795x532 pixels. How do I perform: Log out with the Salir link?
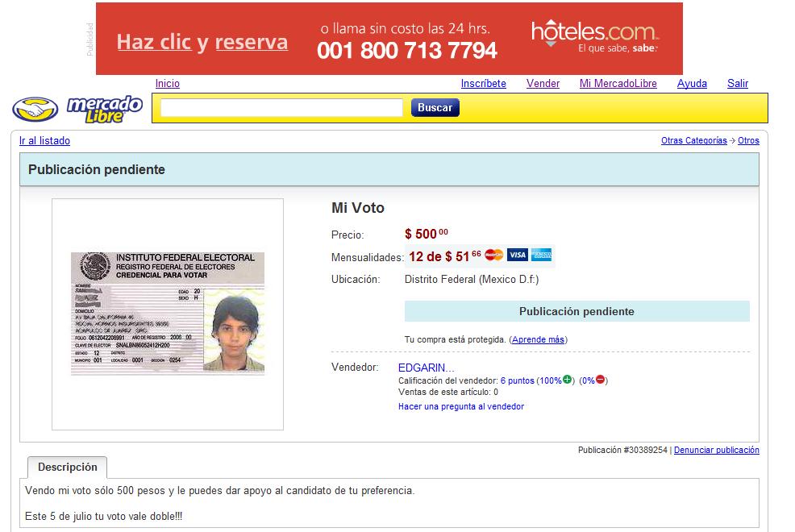pos(738,84)
